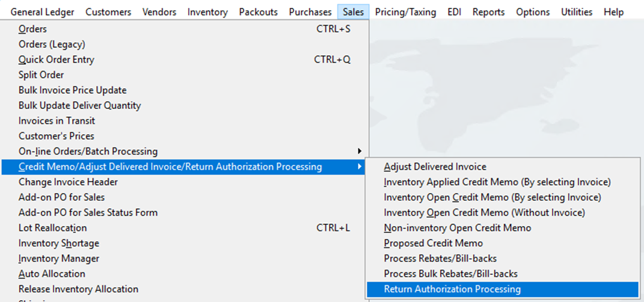
Task: Choose Auto Allocation
Action: pyautogui.click(x=52, y=274)
